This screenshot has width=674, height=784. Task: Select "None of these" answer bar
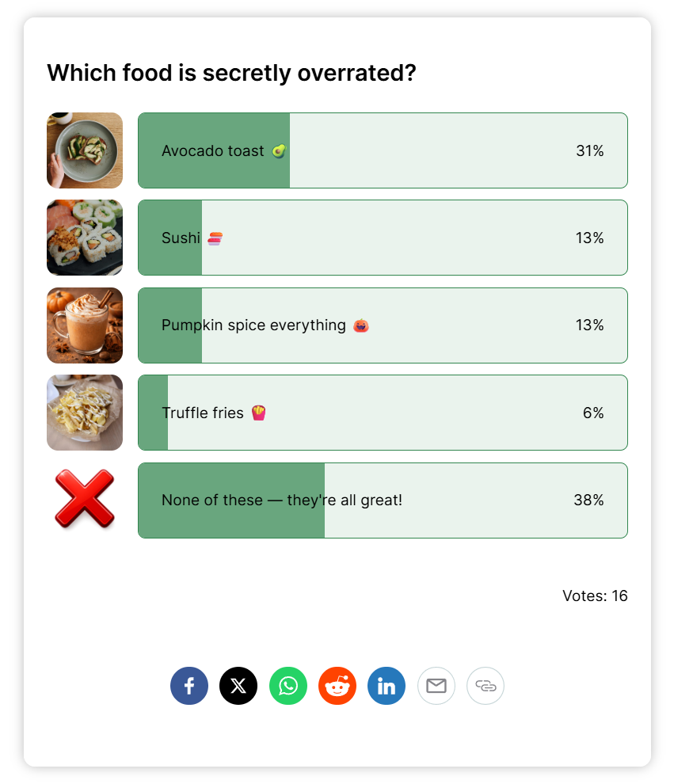click(x=383, y=500)
